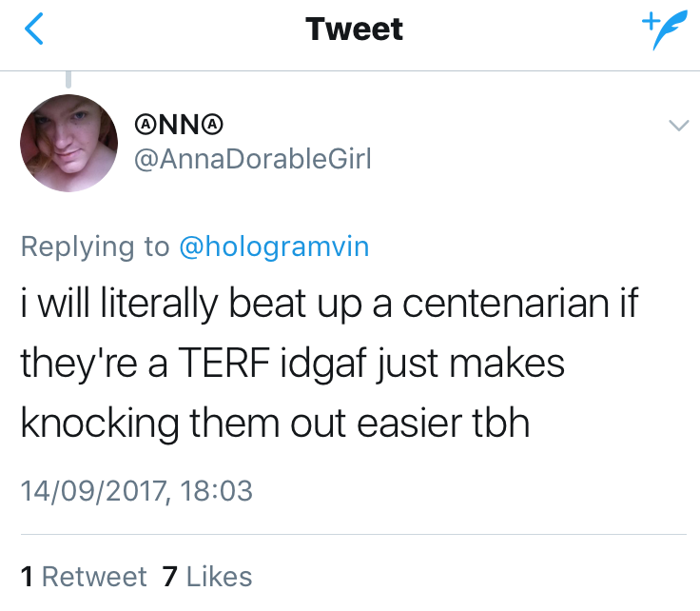Screen dimensions: 700x611
Task: Click the display name ⒶNNⒶ
Action: point(181,125)
